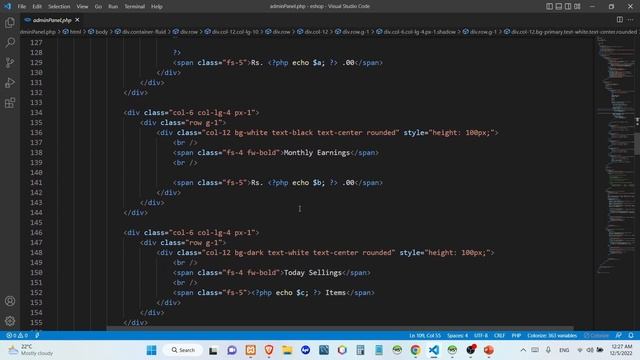Open the Customize Layout control
Screen dimensions: 640x360
tap(577, 6)
